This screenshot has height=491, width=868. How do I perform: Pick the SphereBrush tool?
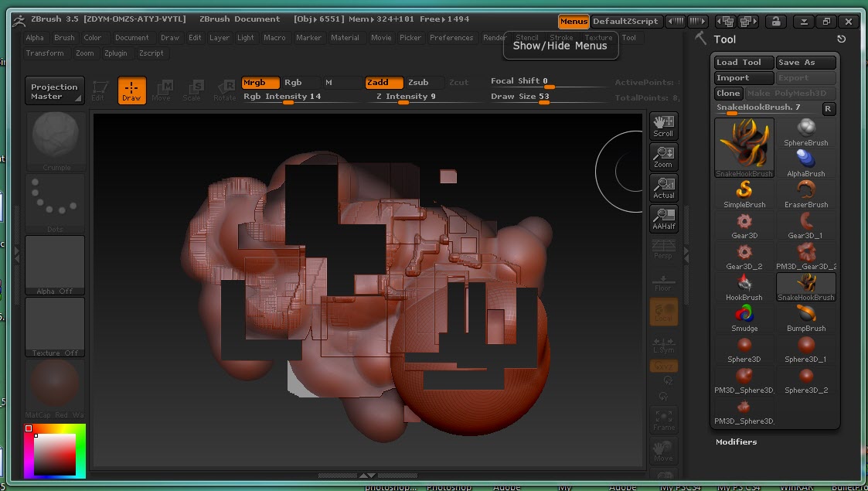pos(806,133)
